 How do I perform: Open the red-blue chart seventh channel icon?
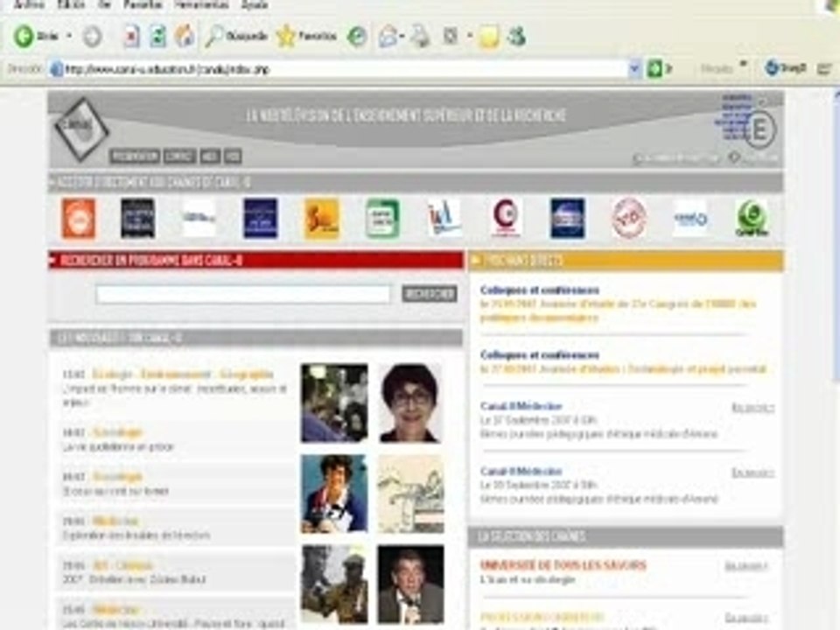444,218
